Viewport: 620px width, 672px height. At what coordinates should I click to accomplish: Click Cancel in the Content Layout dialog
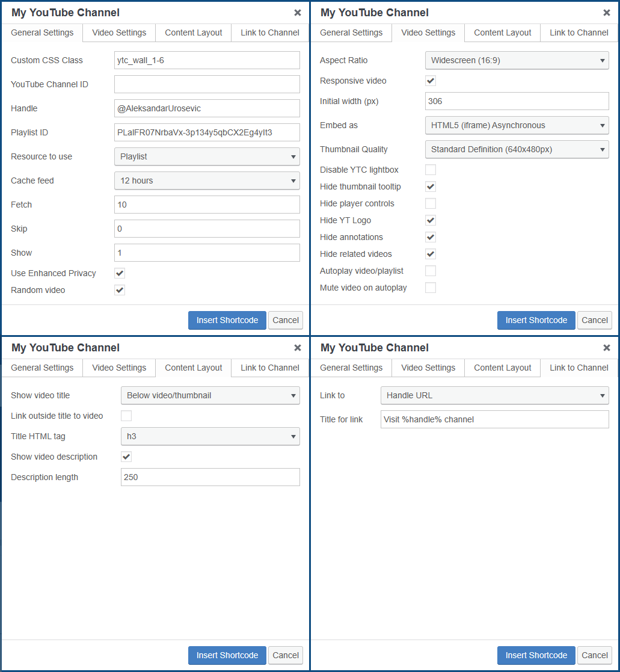286,655
